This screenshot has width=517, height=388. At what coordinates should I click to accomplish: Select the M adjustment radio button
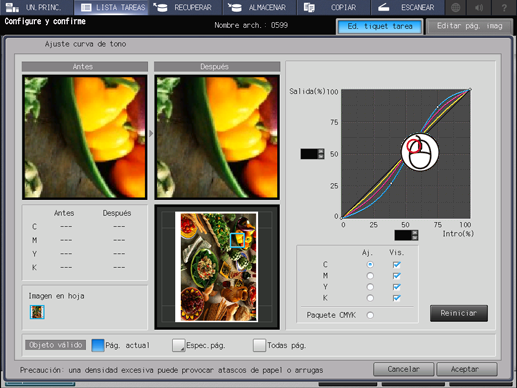(x=370, y=276)
